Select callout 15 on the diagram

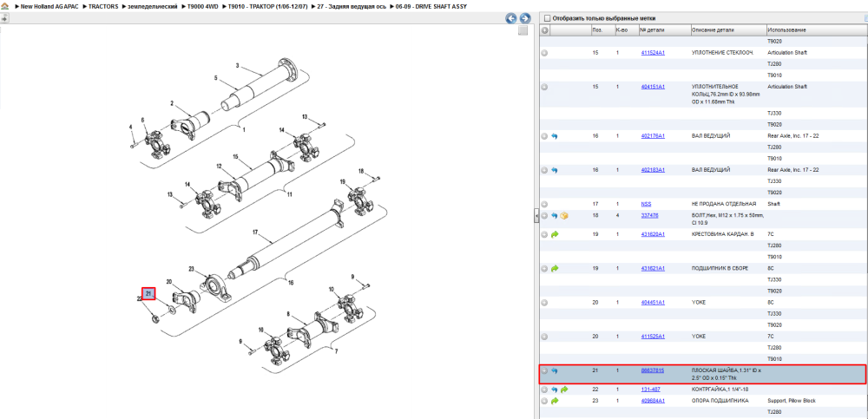point(234,158)
